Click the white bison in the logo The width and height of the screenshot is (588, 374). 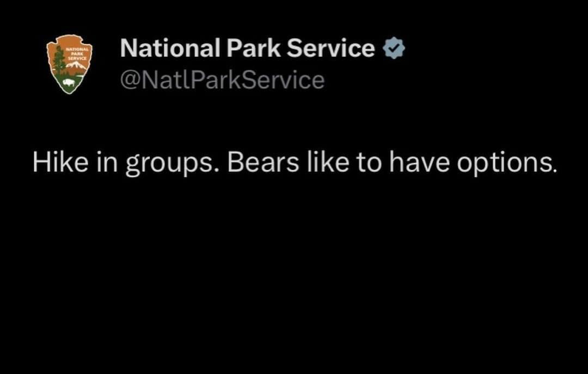69,82
